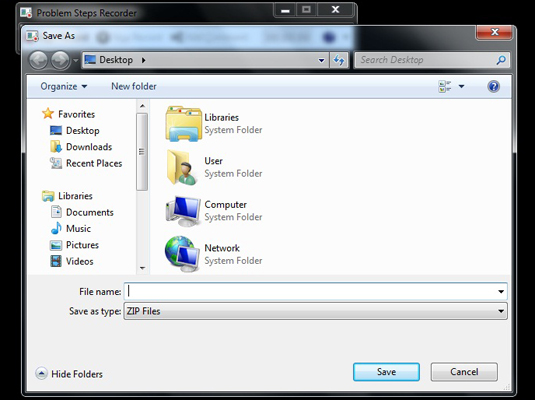This screenshot has height=400, width=535.
Task: Change your view icon button
Action: click(x=445, y=86)
